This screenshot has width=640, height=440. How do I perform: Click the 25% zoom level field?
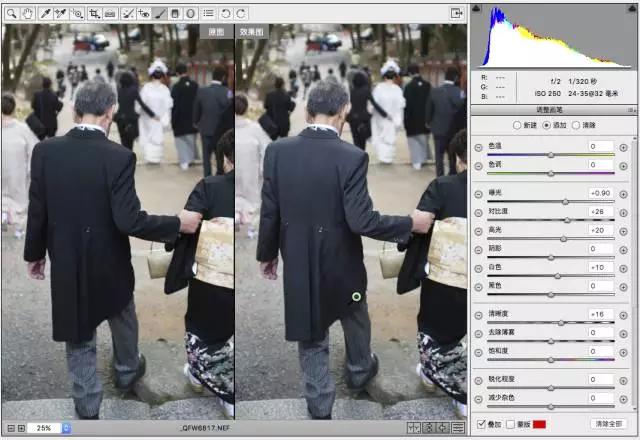pos(44,428)
